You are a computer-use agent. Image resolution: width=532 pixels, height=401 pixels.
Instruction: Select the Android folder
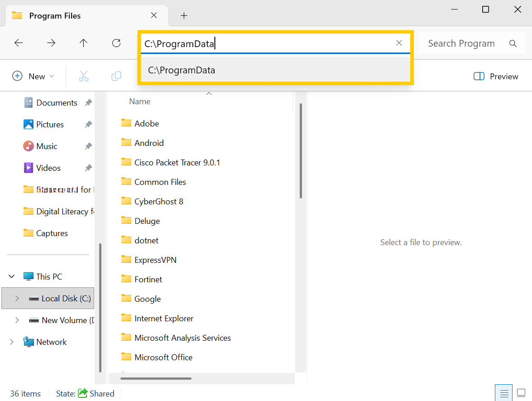pos(143,143)
